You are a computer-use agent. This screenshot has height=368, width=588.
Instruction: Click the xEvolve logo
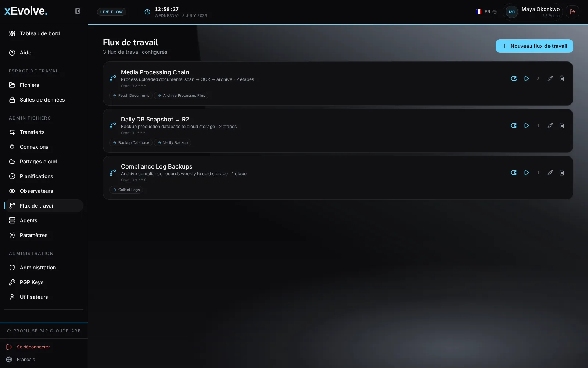26,11
